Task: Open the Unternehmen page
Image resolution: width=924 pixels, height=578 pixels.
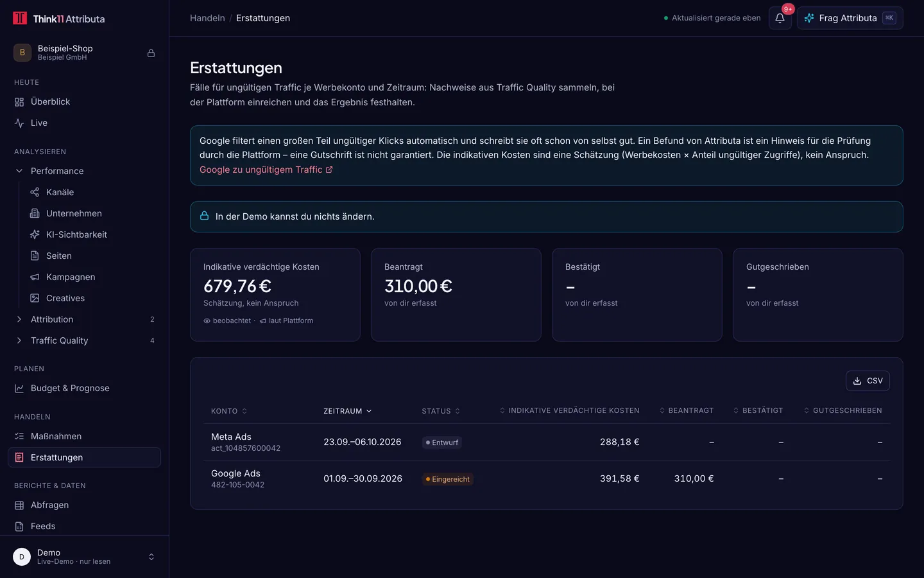Action: (92, 213)
